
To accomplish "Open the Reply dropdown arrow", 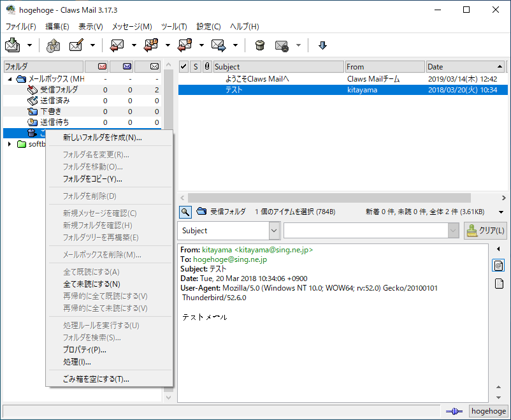I will click(x=134, y=45).
